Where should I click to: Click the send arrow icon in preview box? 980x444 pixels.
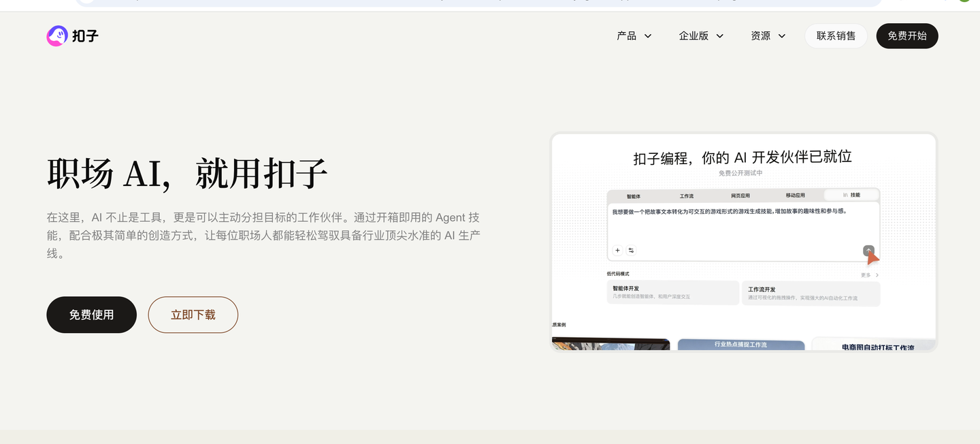click(868, 251)
